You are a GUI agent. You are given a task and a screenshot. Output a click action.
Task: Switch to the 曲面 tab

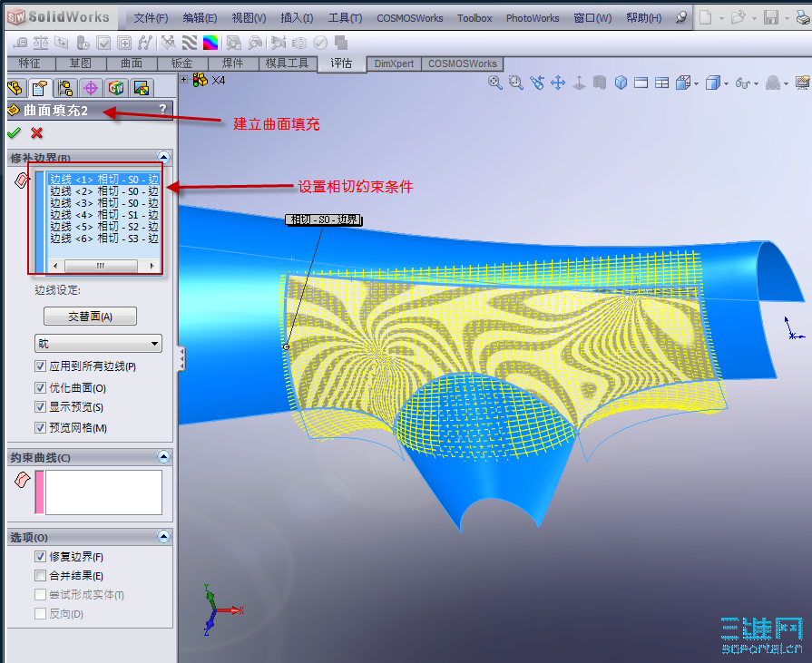pos(132,63)
